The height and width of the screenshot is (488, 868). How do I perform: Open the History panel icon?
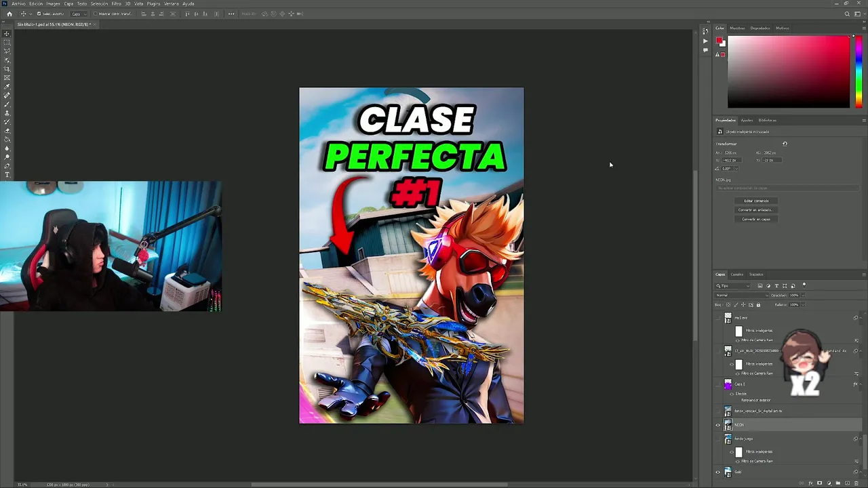pyautogui.click(x=705, y=31)
